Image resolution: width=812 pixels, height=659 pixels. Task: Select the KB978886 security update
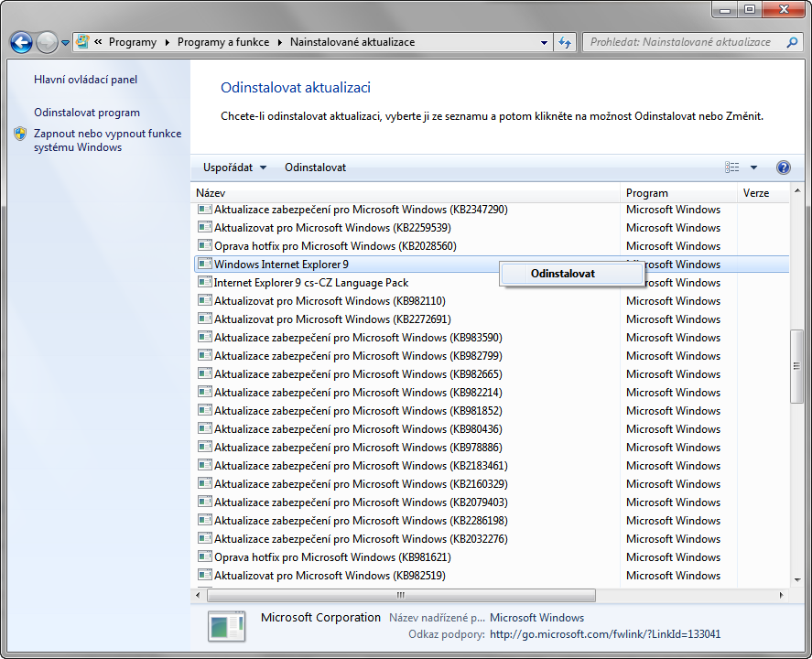tap(492, 448)
